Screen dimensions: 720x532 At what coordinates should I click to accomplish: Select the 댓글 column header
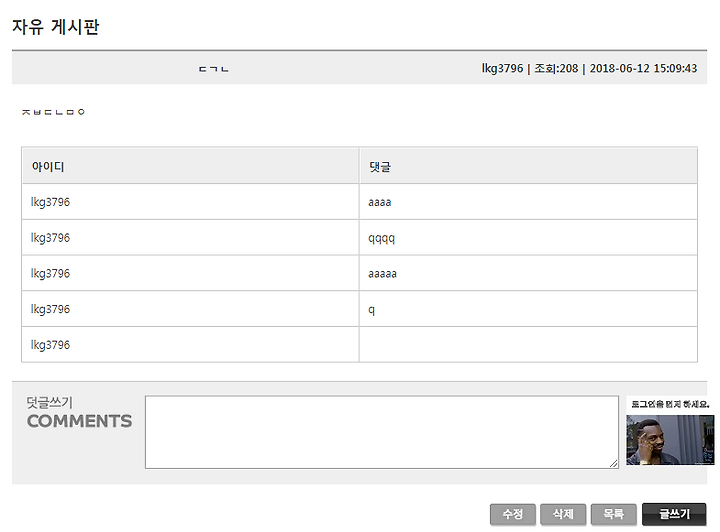click(380, 166)
